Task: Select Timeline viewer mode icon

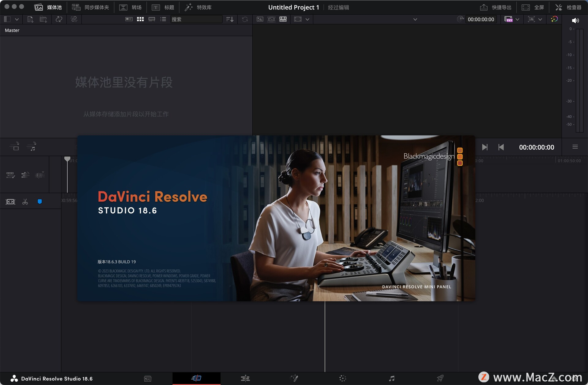Action: click(x=283, y=19)
